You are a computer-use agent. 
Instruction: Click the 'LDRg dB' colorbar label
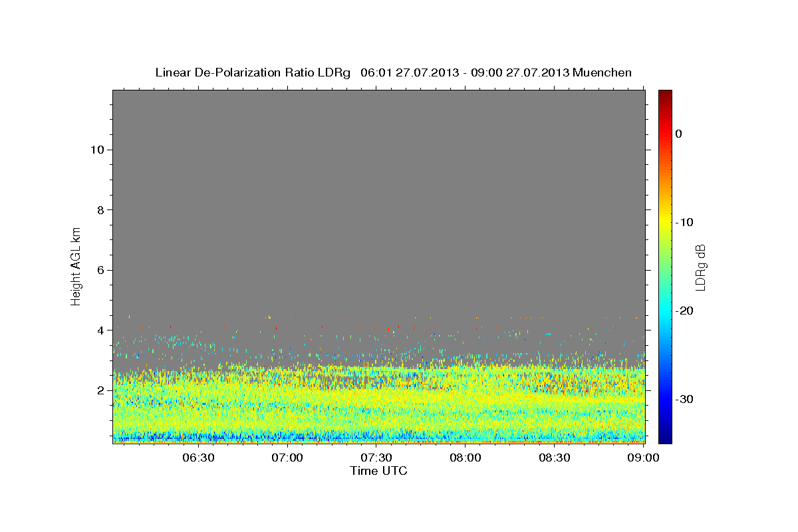point(700,267)
